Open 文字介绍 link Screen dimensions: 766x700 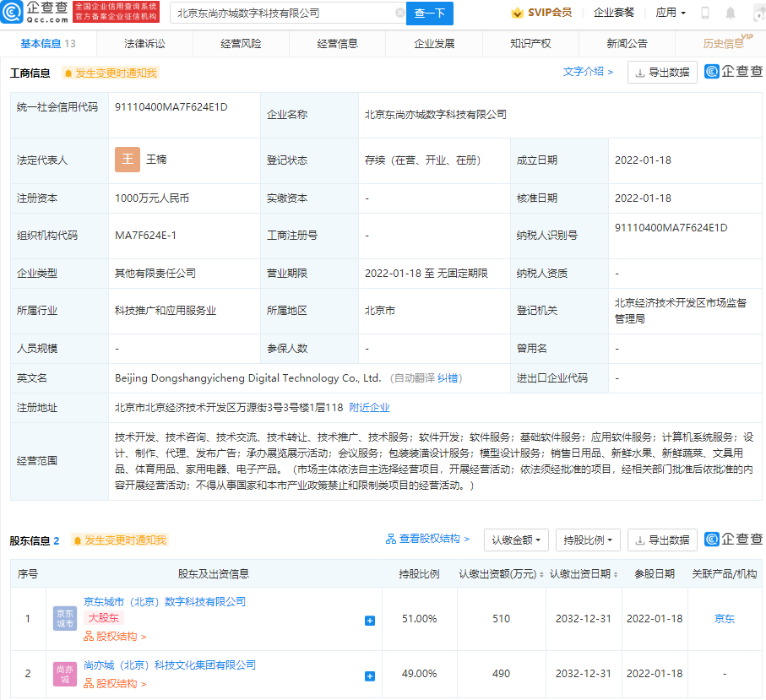(588, 72)
